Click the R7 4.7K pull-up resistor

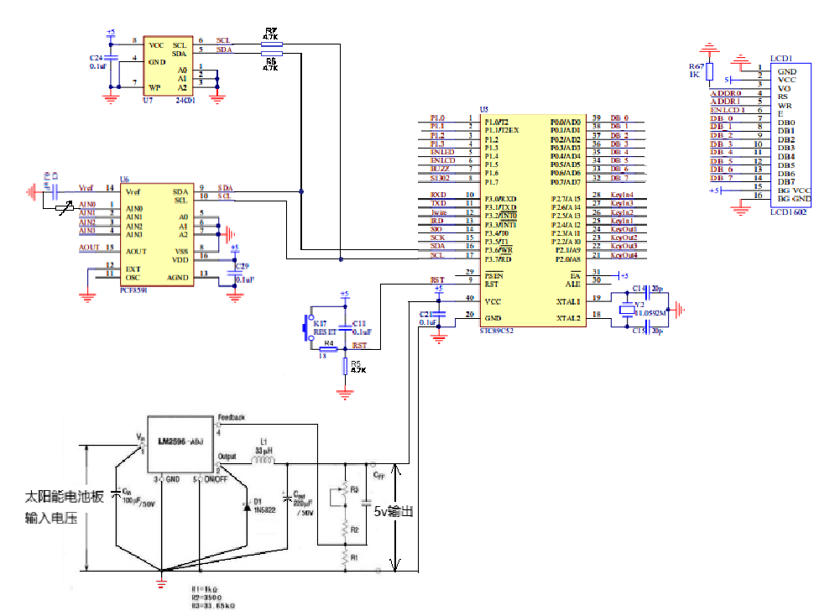click(x=271, y=44)
